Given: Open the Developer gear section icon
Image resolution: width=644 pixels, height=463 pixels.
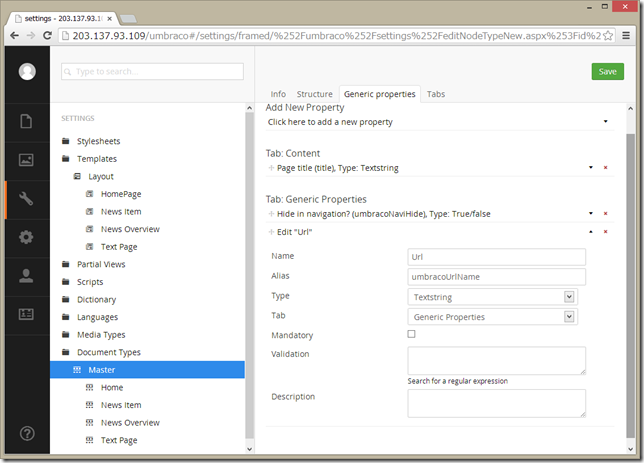Looking at the screenshot, I should pos(26,237).
